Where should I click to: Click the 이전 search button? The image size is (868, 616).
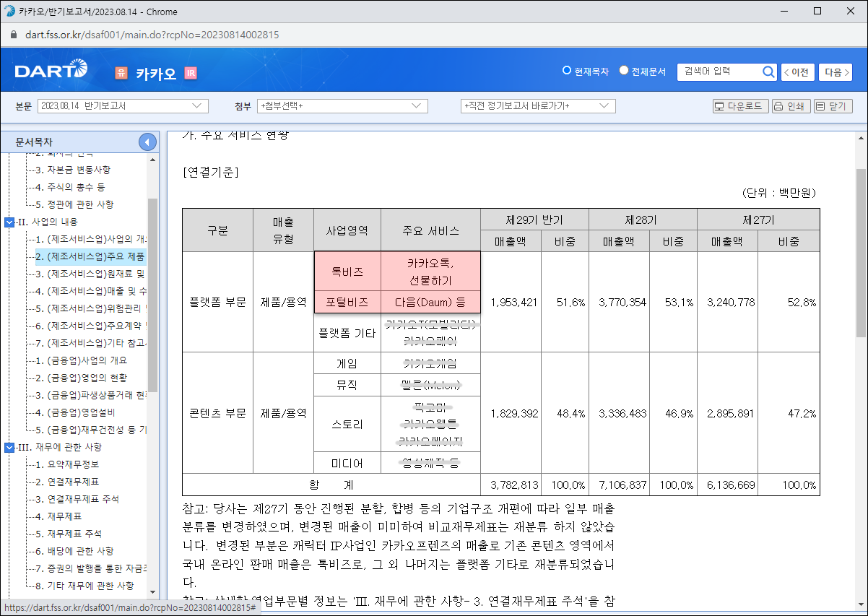pos(798,72)
